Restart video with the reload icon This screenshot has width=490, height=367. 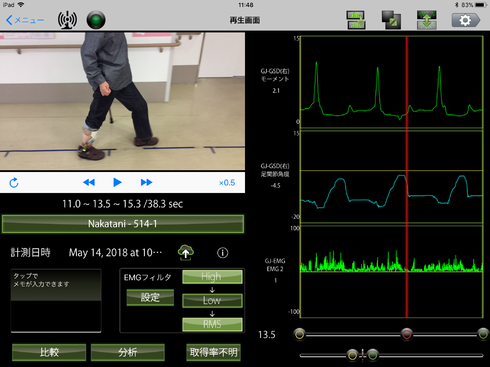[x=14, y=183]
